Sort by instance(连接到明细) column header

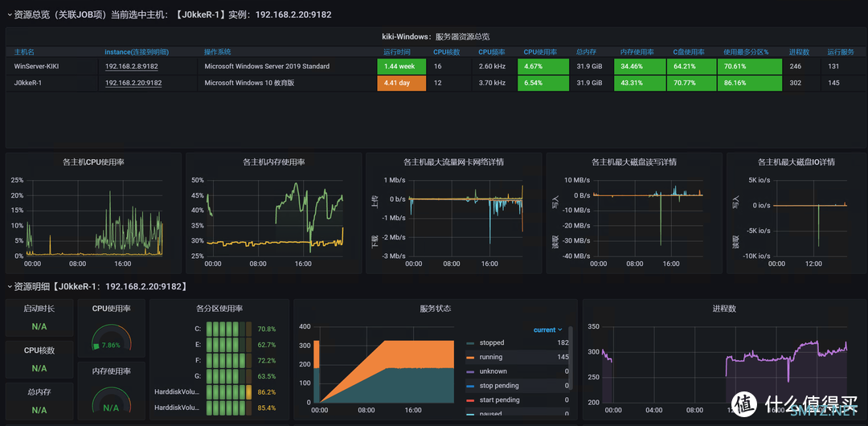pos(137,52)
